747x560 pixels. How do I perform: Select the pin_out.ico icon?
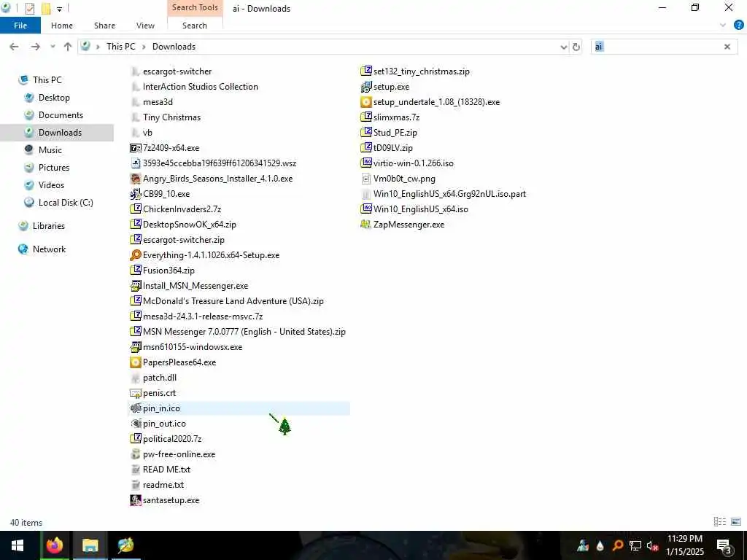pyautogui.click(x=135, y=424)
